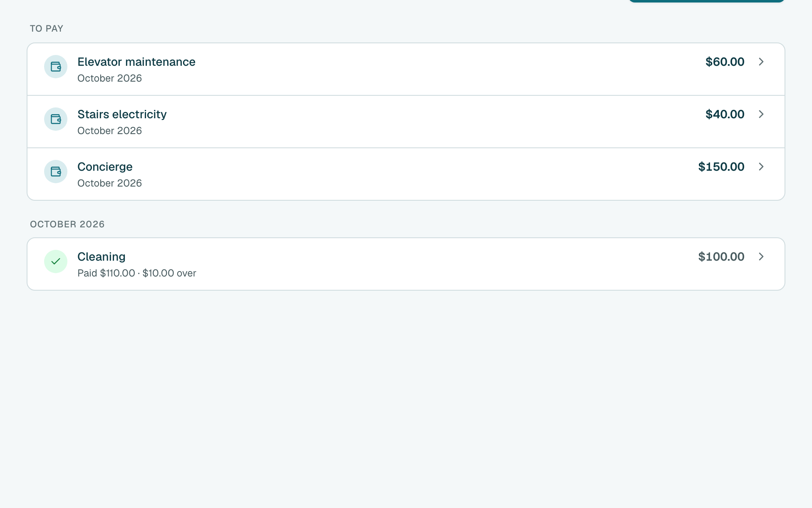The width and height of the screenshot is (812, 508).
Task: Click October 2026 under Elevator maintenance
Action: (109, 78)
